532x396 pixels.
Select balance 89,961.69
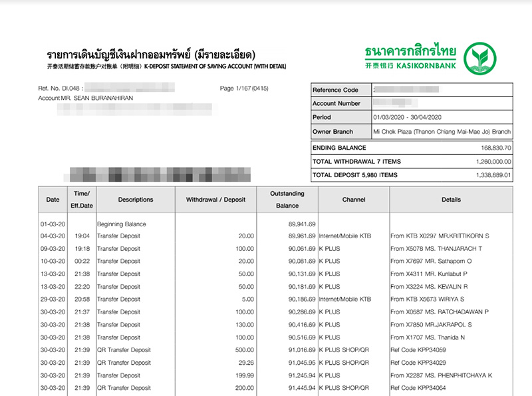click(x=302, y=236)
